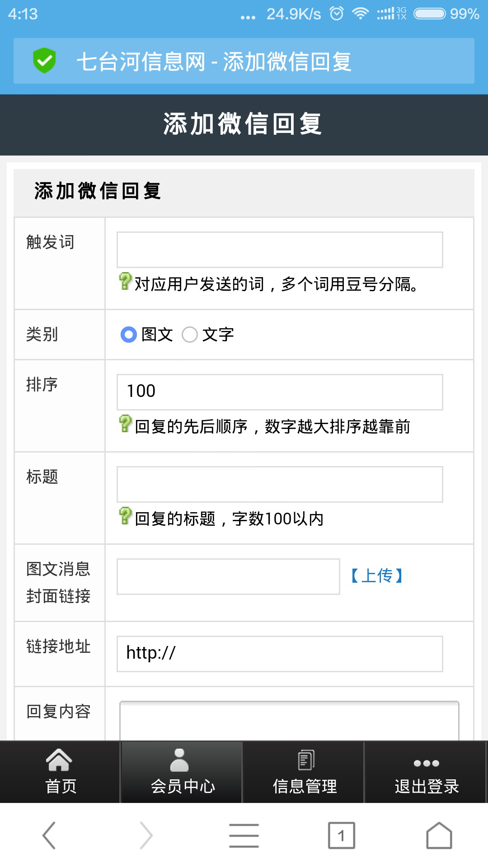Click the 排序 field showing 100
Screen dimensions: 488x868
point(280,392)
